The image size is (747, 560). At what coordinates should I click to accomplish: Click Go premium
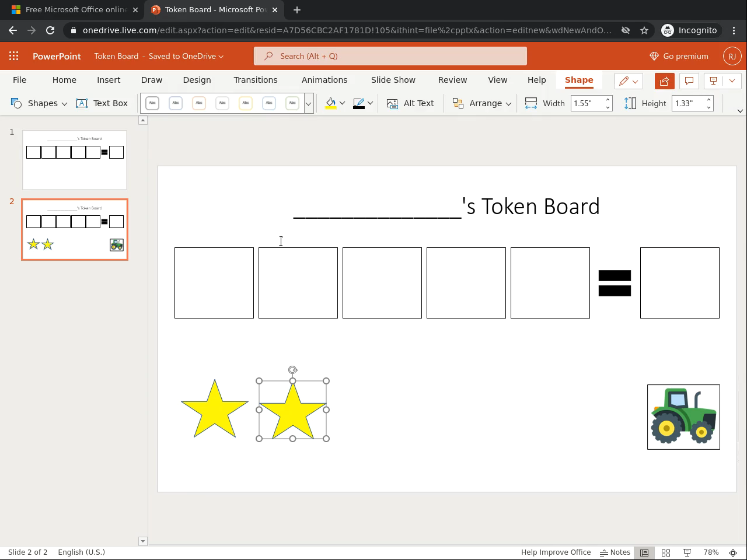(679, 56)
